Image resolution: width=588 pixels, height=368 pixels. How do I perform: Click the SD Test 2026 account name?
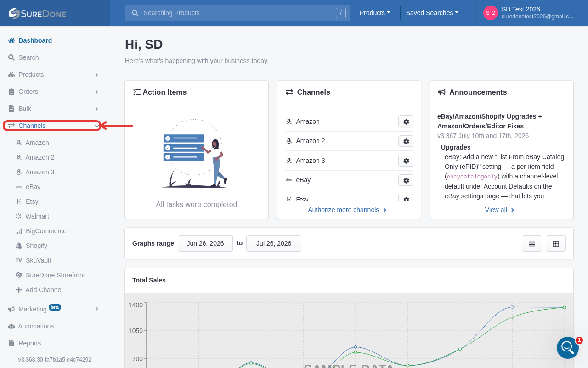tap(521, 9)
